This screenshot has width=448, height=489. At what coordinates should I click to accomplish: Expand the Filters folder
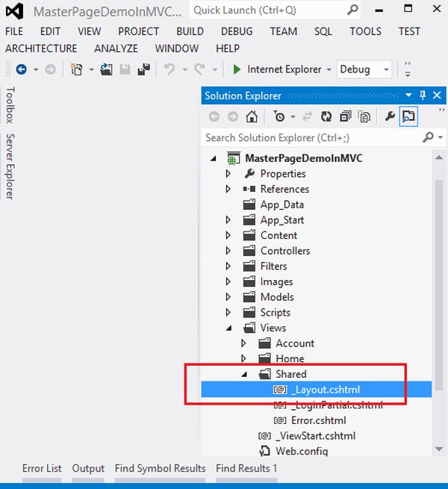tap(228, 266)
